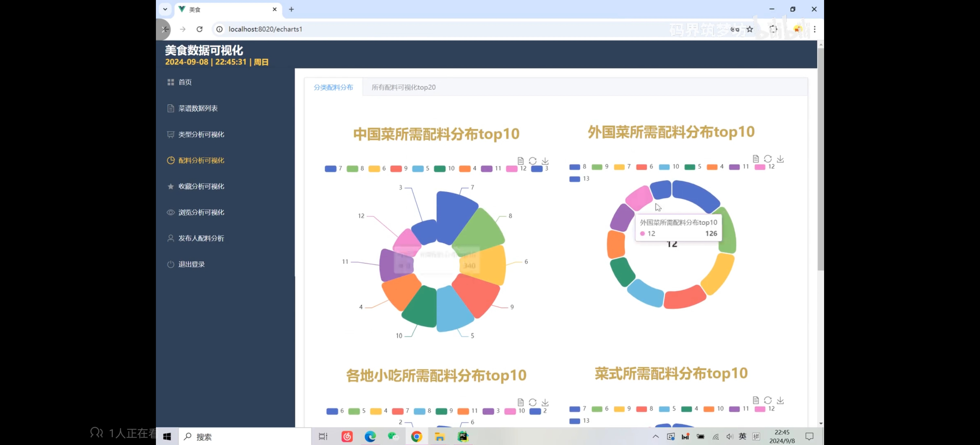Open File Explorer from the taskbar
The height and width of the screenshot is (445, 980).
click(x=440, y=436)
